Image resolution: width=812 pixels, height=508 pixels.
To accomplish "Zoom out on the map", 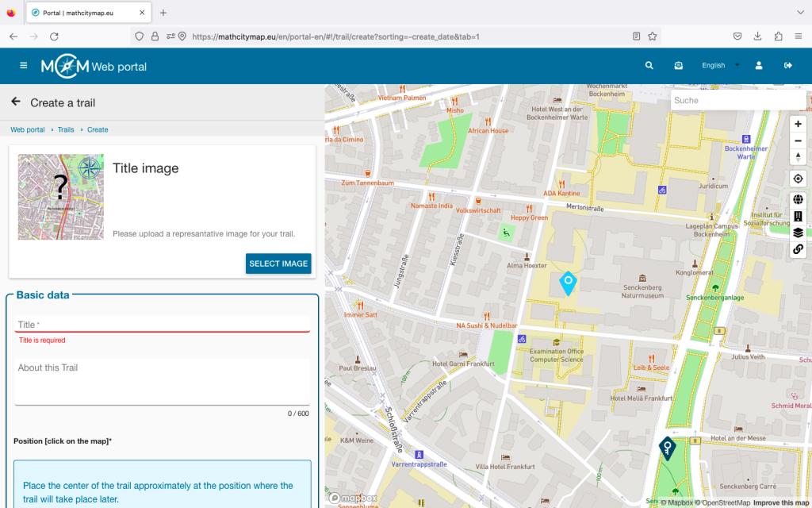I will [798, 140].
